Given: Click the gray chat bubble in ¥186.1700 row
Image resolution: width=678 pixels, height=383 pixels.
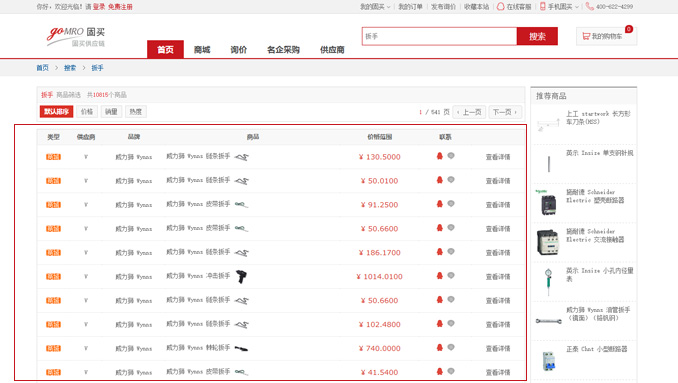Looking at the screenshot, I should pyautogui.click(x=451, y=252).
